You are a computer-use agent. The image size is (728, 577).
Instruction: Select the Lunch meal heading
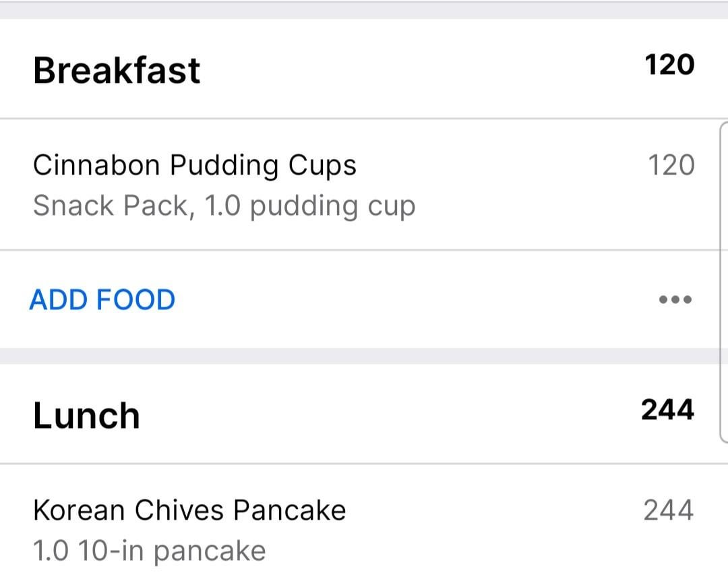(86, 415)
